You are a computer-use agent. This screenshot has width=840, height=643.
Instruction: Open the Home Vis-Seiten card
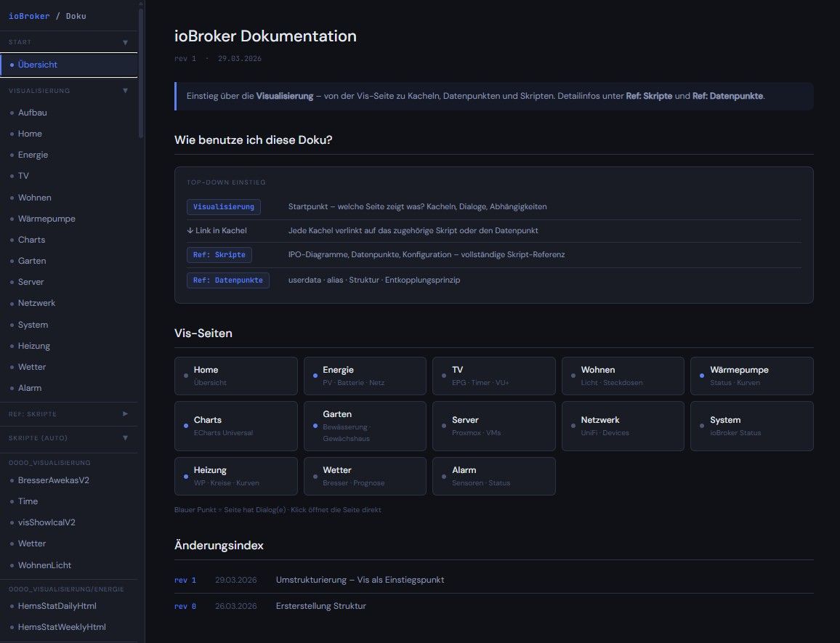tap(236, 376)
